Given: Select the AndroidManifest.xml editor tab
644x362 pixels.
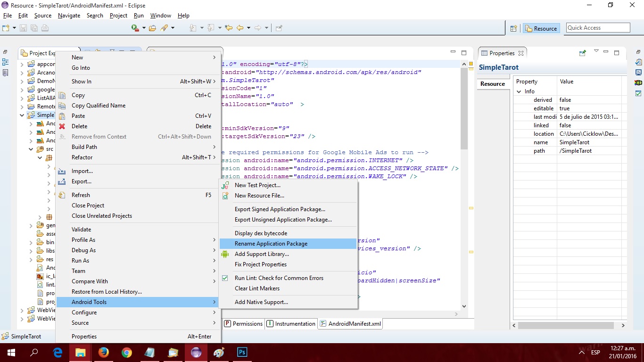Looking at the screenshot, I should 350,324.
